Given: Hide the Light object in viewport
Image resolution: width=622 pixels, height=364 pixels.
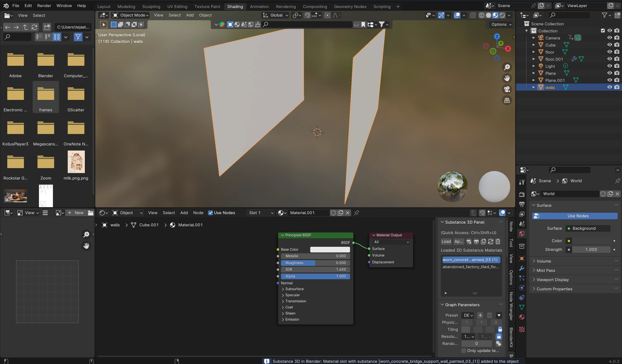Looking at the screenshot, I should 609,66.
